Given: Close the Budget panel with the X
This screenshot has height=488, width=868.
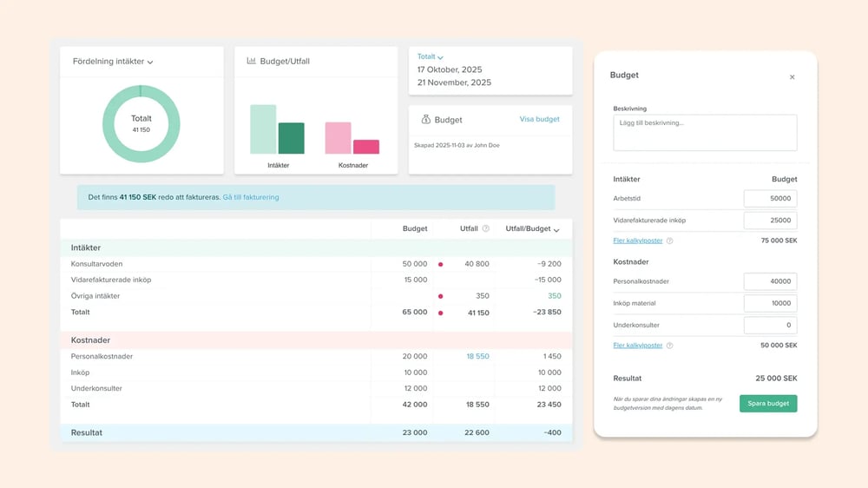Looking at the screenshot, I should click(792, 77).
